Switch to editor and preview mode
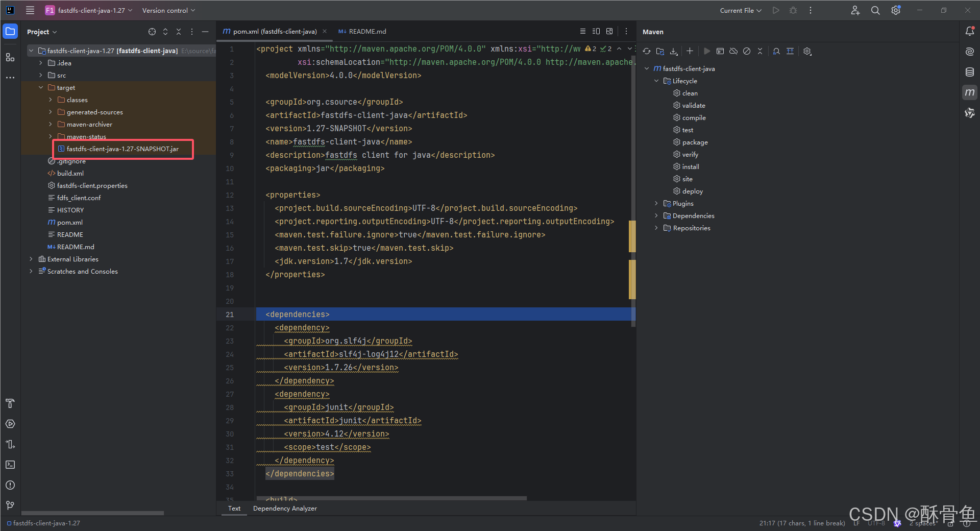This screenshot has height=531, width=980. [596, 32]
